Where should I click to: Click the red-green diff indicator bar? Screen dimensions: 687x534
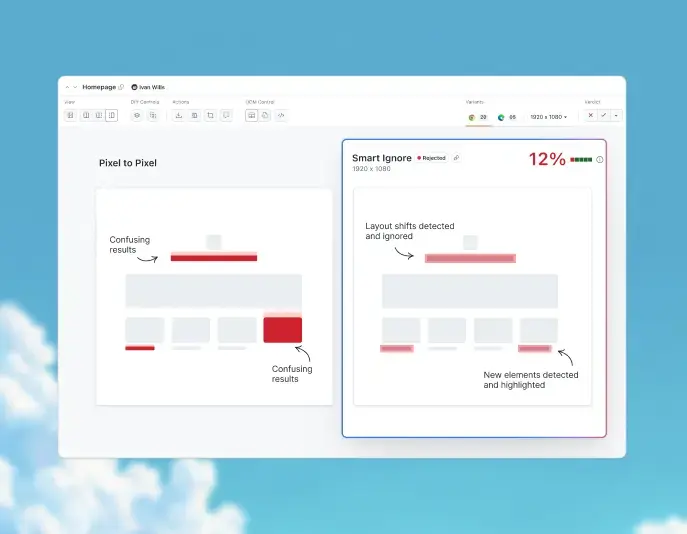pyautogui.click(x=581, y=160)
